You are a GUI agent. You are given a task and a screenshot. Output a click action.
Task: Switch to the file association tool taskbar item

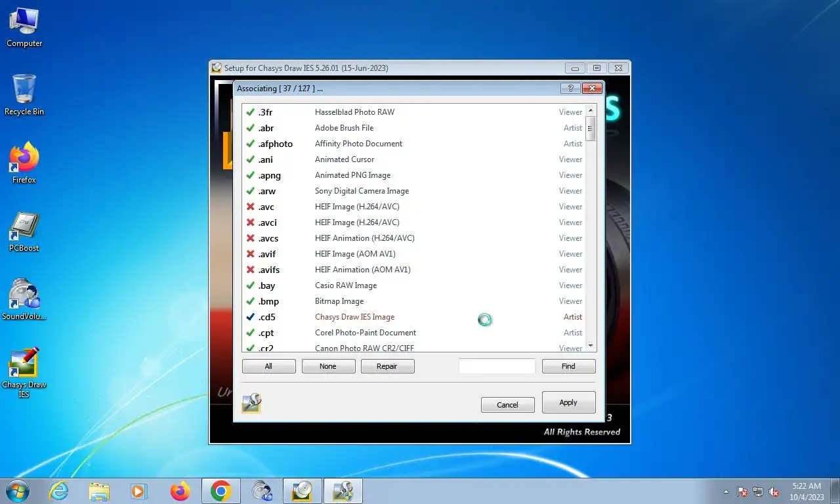click(x=343, y=491)
